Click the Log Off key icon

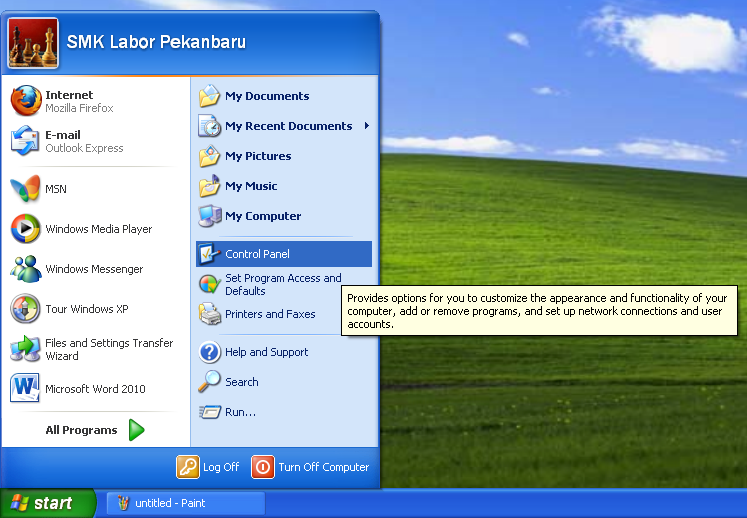pos(188,467)
